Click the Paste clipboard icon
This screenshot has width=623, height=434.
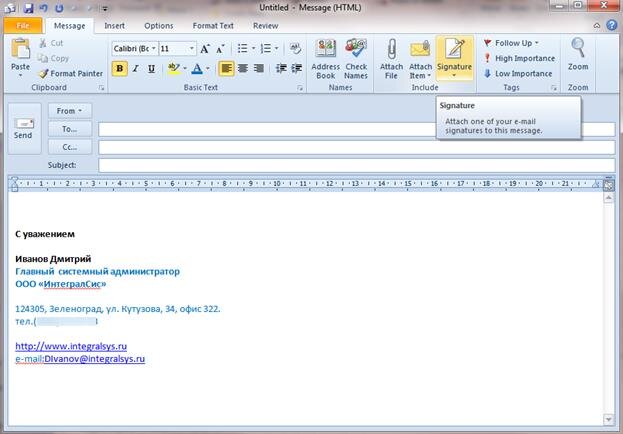tap(20, 49)
